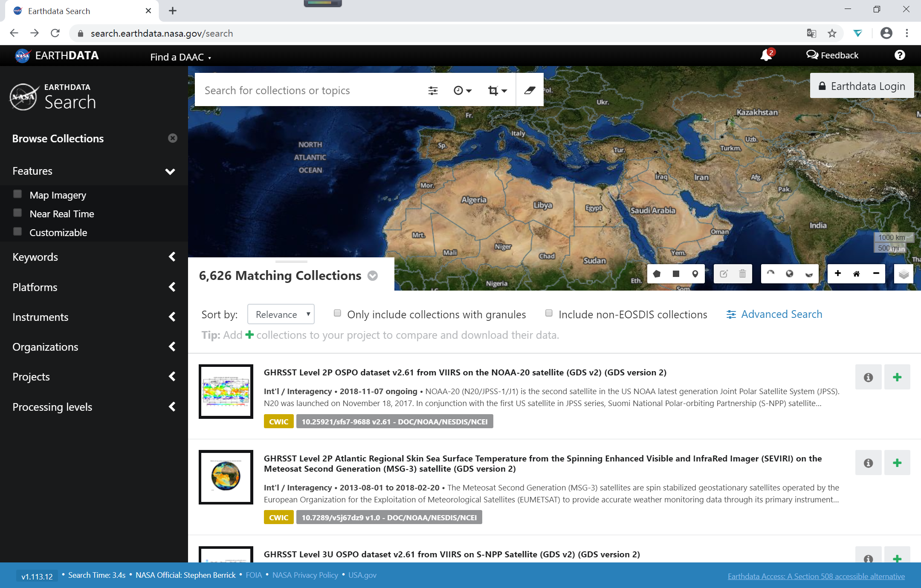Zoom in on the map
The width and height of the screenshot is (921, 588).
pos(837,274)
